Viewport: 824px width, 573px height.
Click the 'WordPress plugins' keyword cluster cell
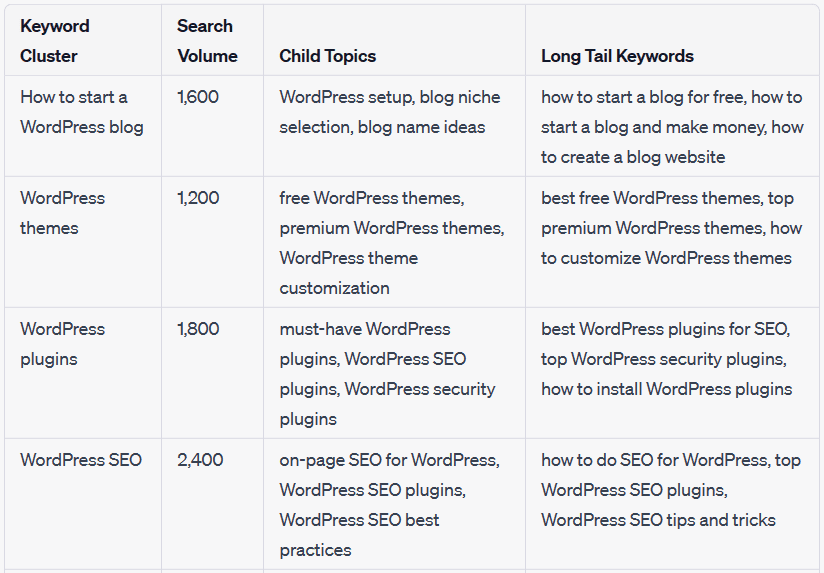[x=83, y=373]
